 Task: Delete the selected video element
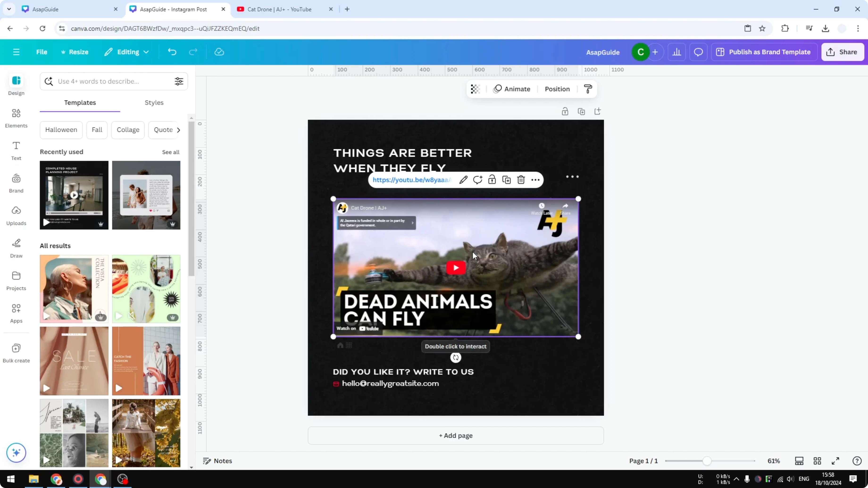pos(521,180)
